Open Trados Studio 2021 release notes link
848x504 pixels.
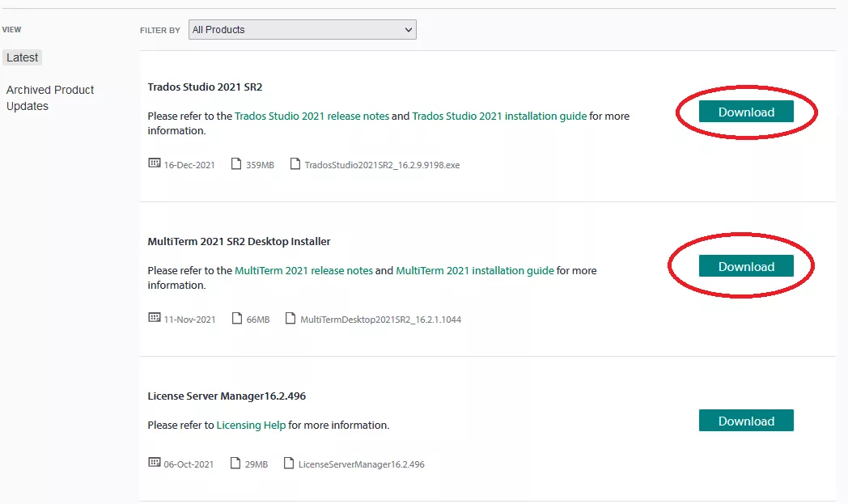point(312,116)
